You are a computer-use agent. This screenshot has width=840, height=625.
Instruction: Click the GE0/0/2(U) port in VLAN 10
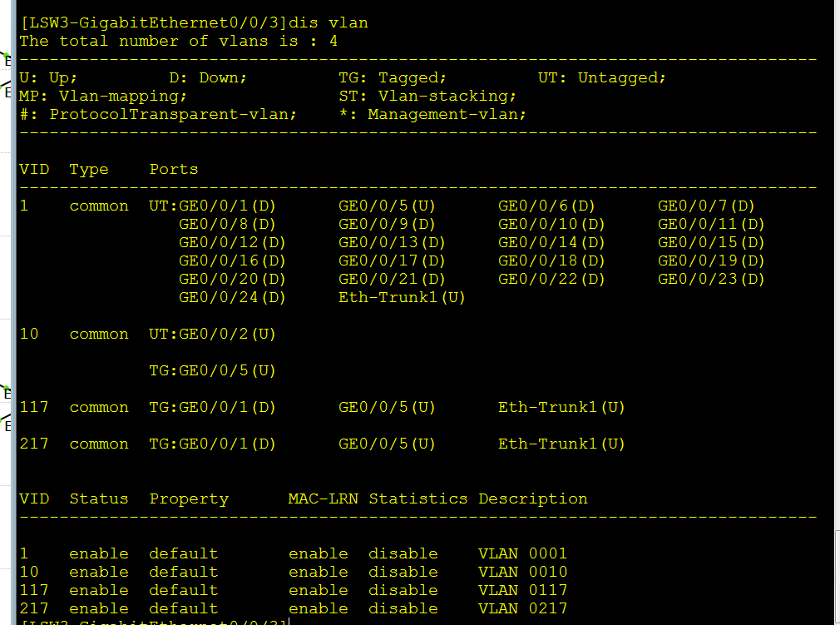point(227,334)
